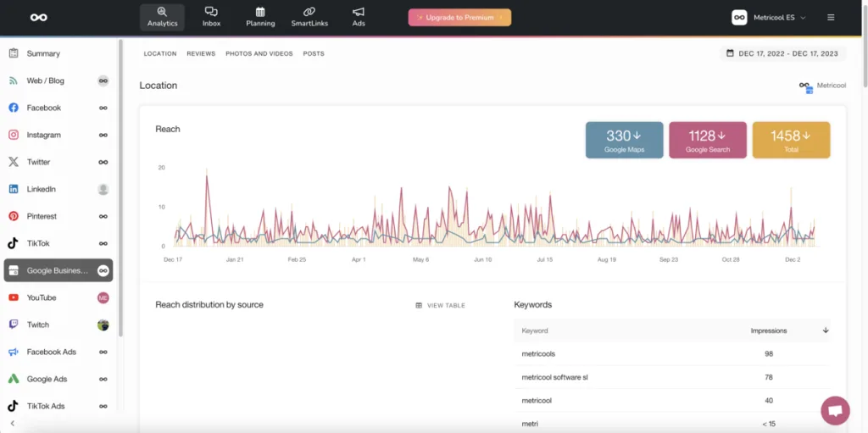Open the Analytics section
This screenshot has height=433, width=868.
[162, 17]
